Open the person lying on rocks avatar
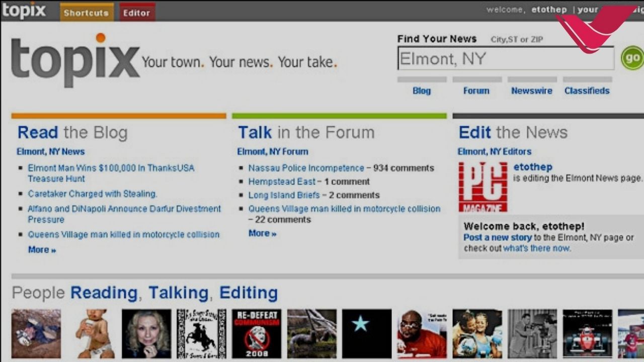This screenshot has height=362, width=644. pos(36,334)
